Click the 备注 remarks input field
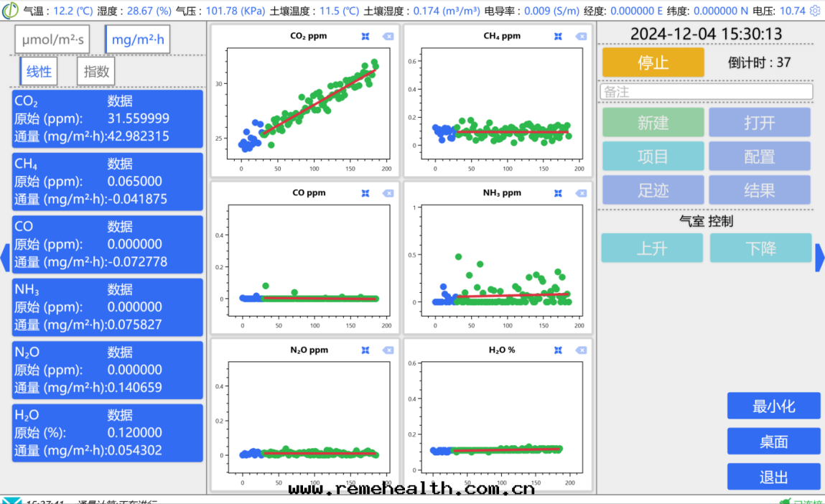Viewport: 825px width, 504px height. point(707,92)
